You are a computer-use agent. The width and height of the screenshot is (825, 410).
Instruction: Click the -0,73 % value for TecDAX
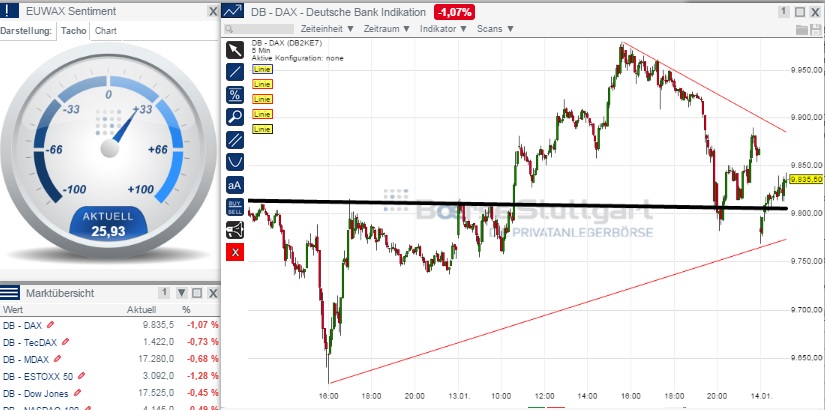[203, 342]
